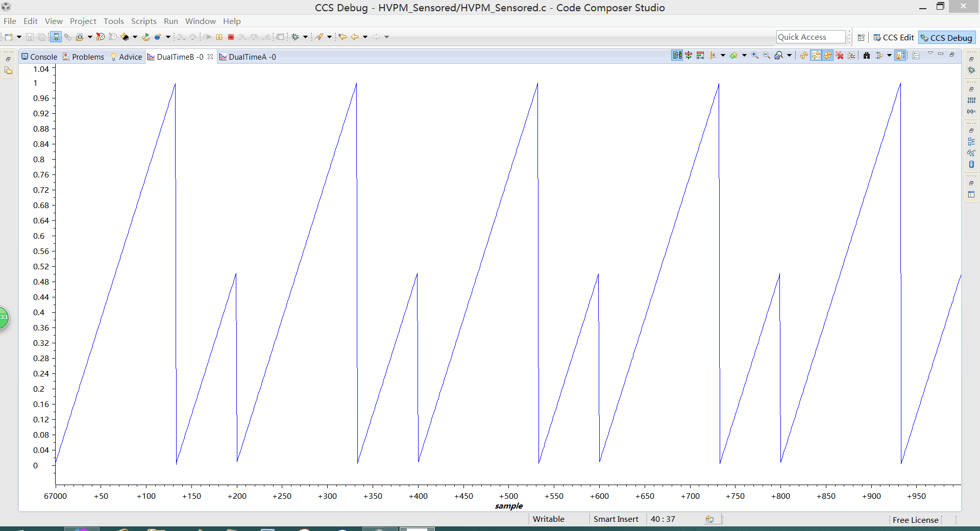Open the graph View Menu triangle

click(x=930, y=54)
